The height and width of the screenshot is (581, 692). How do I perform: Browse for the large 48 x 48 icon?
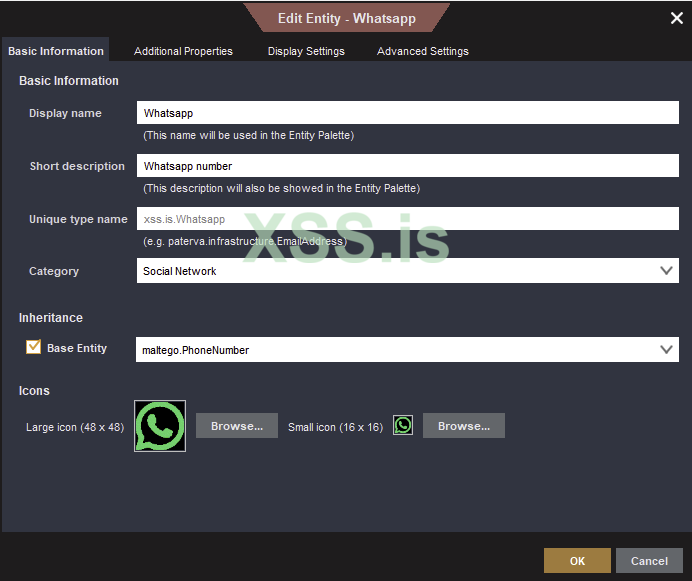point(237,426)
